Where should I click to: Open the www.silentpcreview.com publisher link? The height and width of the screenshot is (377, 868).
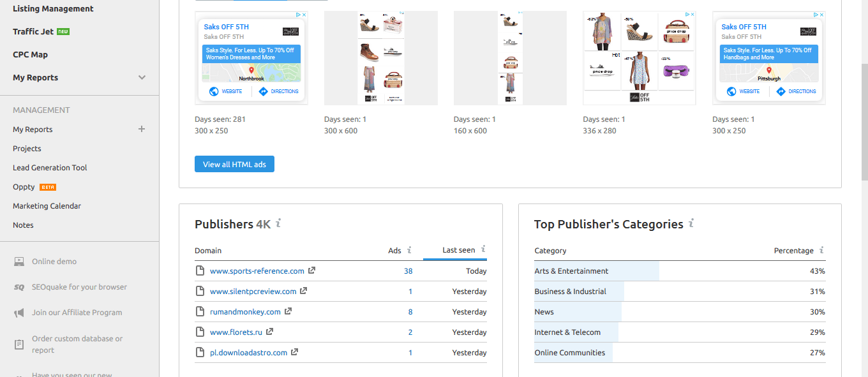click(251, 291)
